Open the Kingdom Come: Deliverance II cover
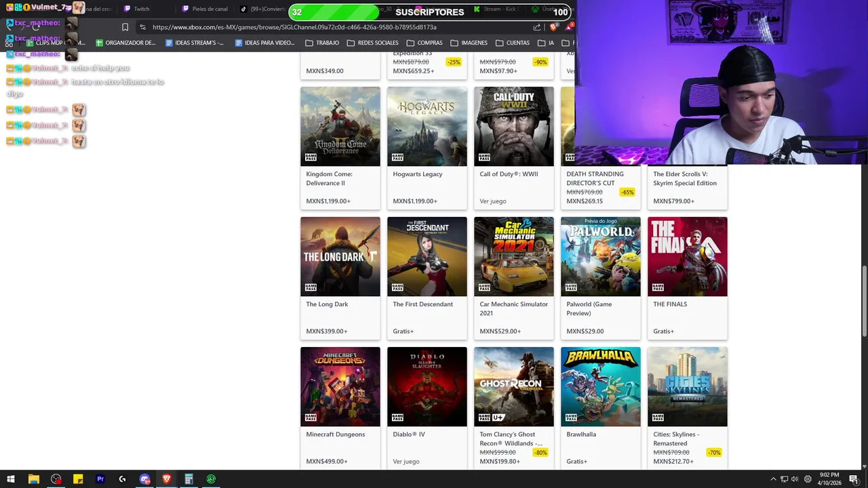Screen dimensions: 868x488 point(340,126)
